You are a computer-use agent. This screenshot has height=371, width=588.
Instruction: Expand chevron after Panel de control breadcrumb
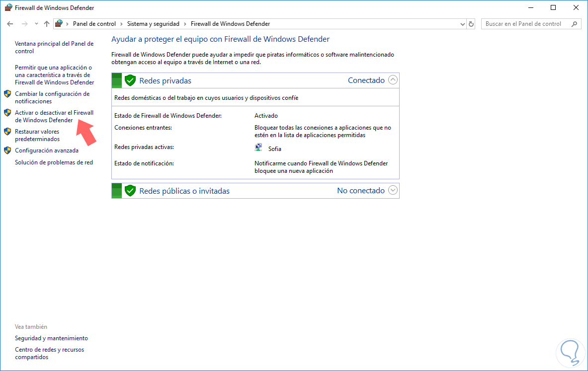121,24
